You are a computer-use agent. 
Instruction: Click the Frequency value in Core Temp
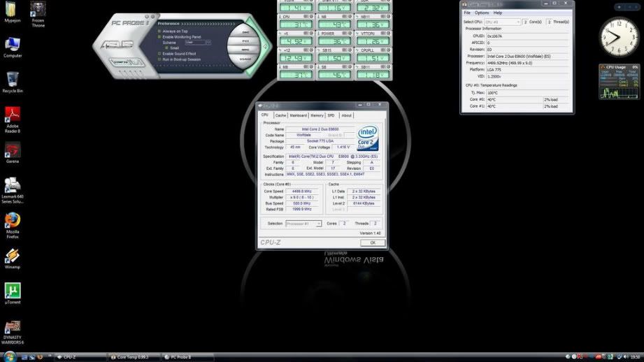point(527,63)
